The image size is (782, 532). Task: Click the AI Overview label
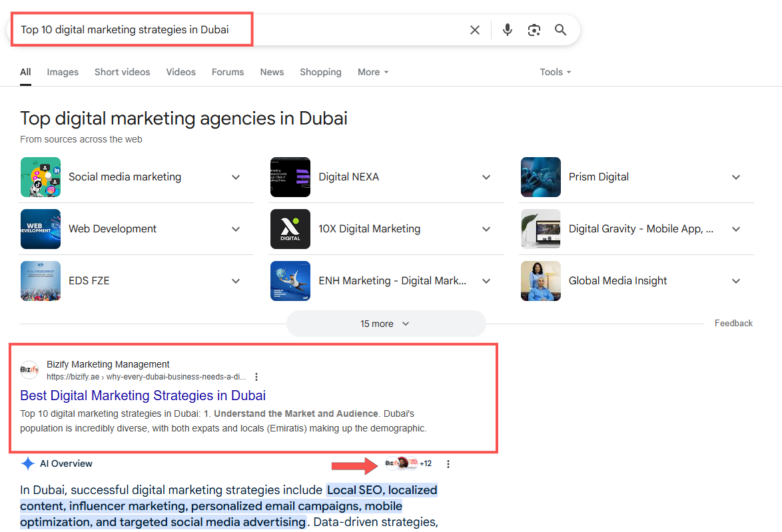click(x=66, y=463)
